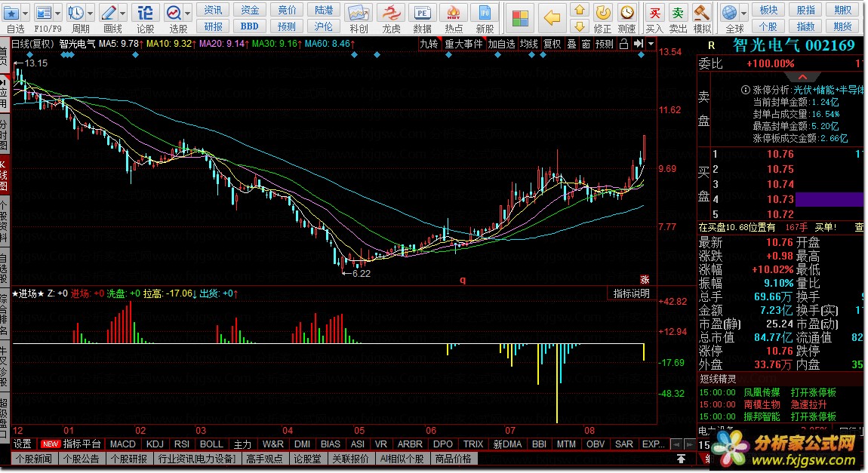Run the 测速 speed test clock icon
This screenshot has height=473, width=868.
[626, 12]
